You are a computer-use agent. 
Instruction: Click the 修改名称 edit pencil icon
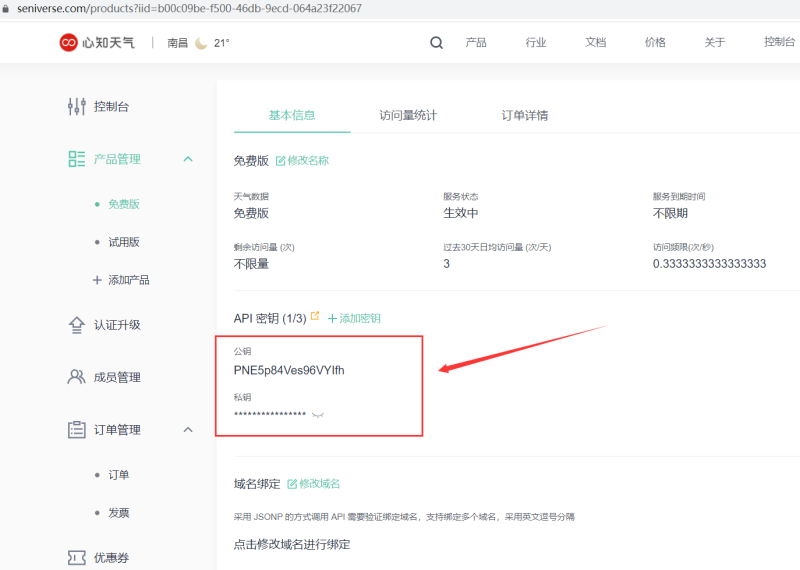pos(280,160)
